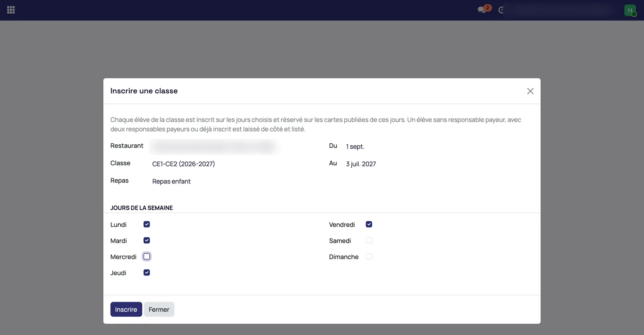Click the Restaurant label
644x335 pixels.
coord(127,146)
